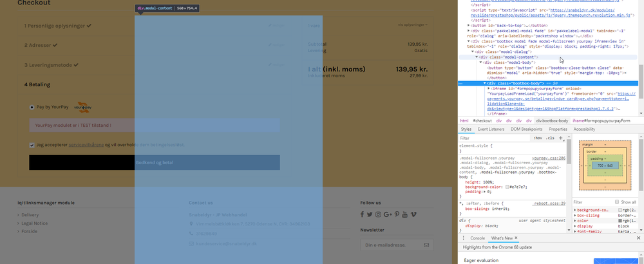
Task: Select Pay by YourPay radio button
Action: tap(32, 107)
